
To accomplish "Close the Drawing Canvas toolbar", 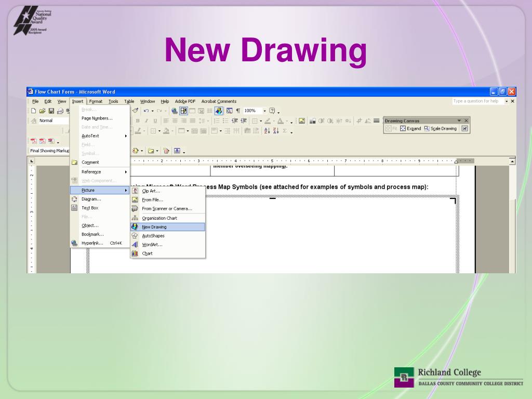I will (466, 121).
